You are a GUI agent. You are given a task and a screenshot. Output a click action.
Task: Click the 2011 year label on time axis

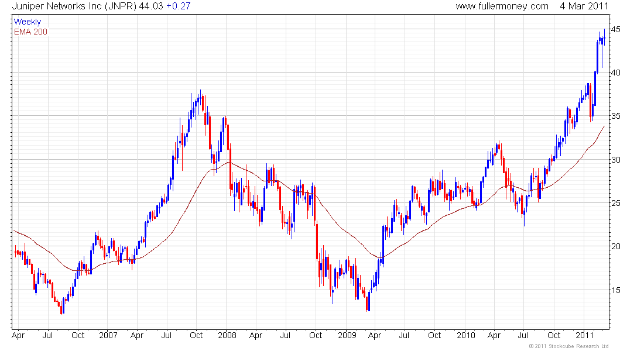pos(584,335)
